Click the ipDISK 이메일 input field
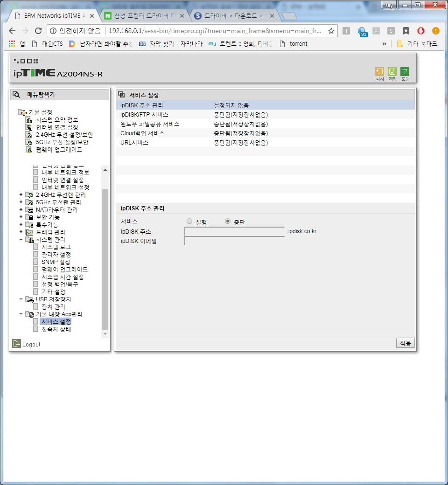Image resolution: width=448 pixels, height=485 pixels. [x=235, y=241]
